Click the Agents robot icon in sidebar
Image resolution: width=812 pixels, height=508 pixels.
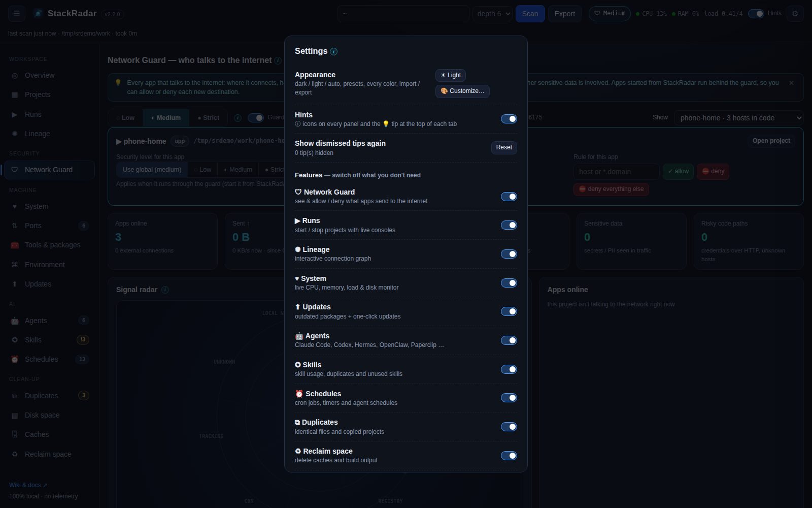[15, 321]
